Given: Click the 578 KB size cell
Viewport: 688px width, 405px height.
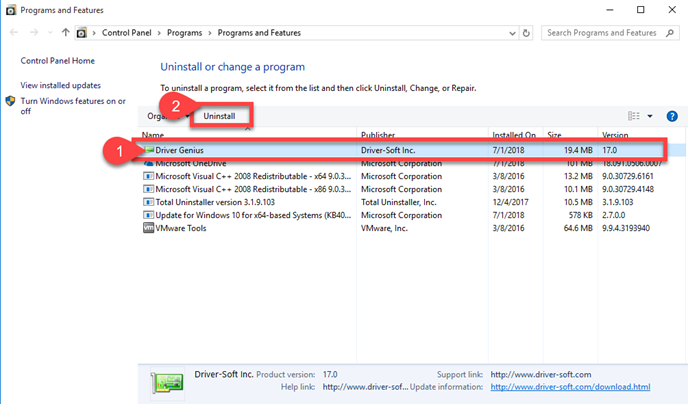Looking at the screenshot, I should [580, 215].
